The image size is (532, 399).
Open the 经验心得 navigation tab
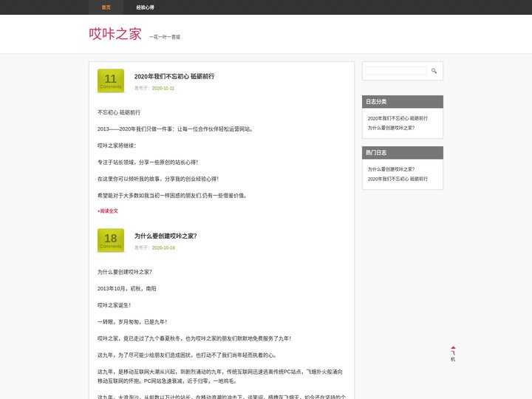[146, 7]
